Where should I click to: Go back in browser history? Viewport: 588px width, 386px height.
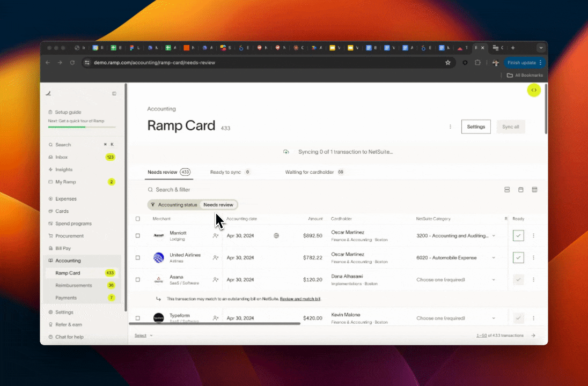point(48,63)
